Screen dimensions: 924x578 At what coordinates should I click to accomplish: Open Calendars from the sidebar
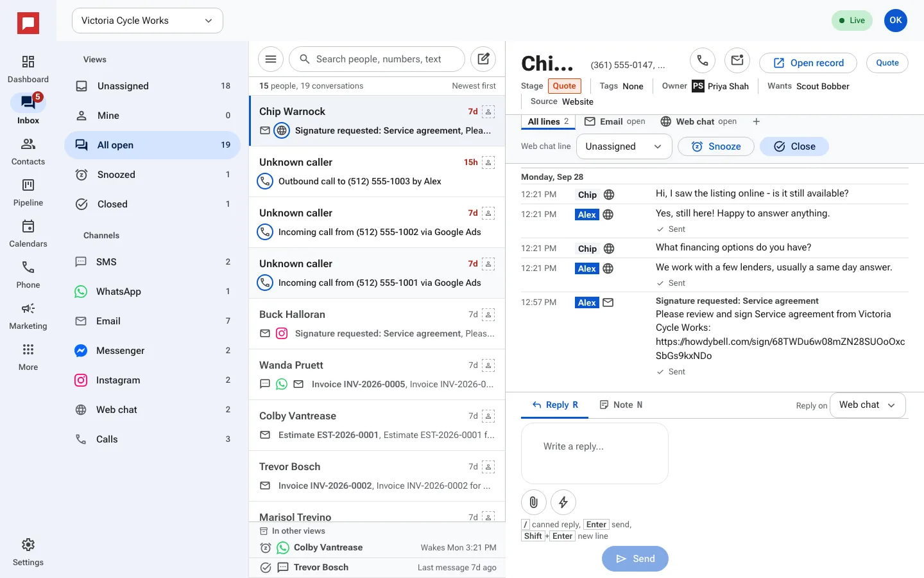(28, 234)
